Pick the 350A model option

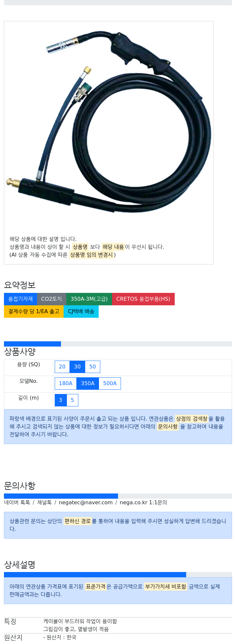click(88, 384)
